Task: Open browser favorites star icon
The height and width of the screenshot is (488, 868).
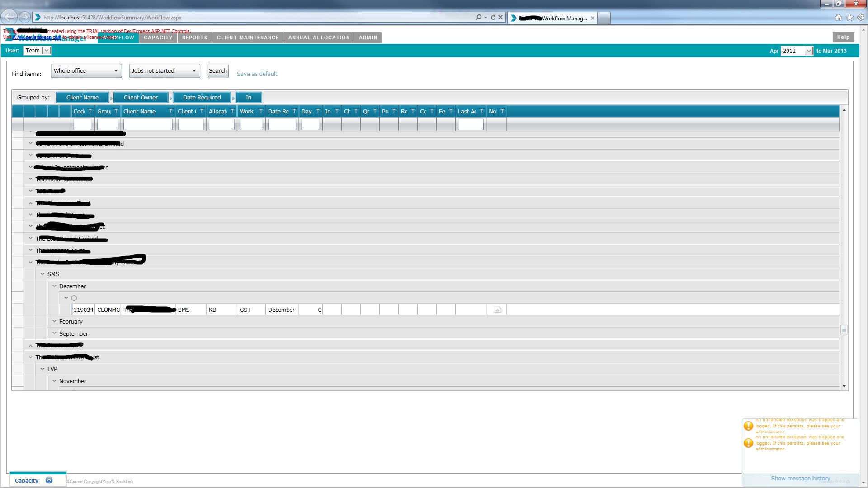Action: pos(849,18)
